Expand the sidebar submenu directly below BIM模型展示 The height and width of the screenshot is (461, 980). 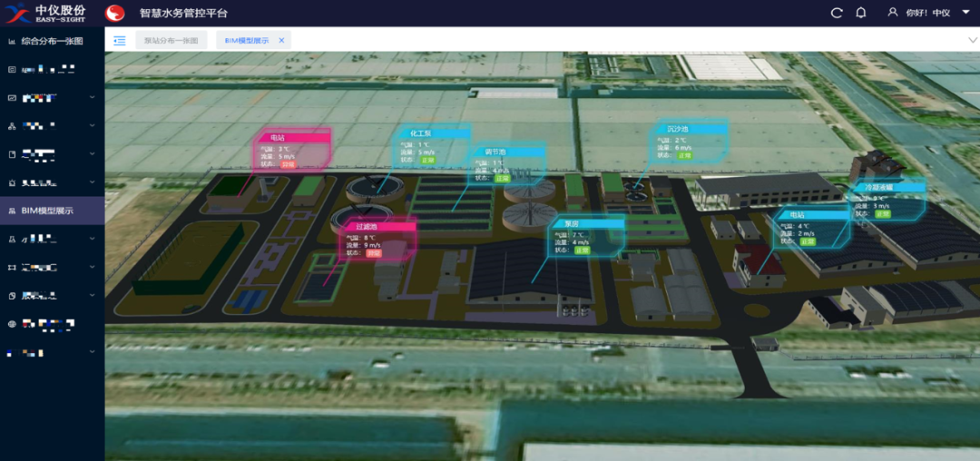(92, 239)
